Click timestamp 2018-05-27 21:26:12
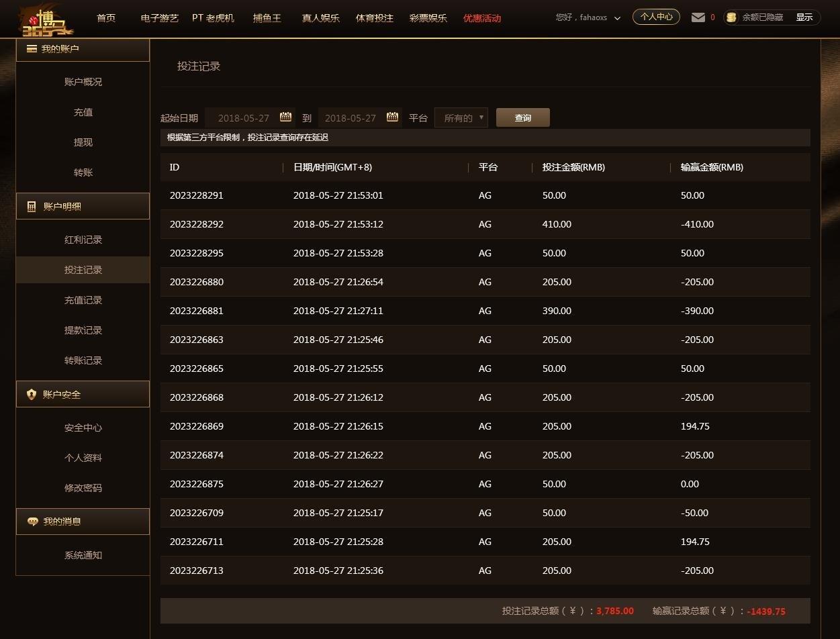This screenshot has height=639, width=840. tap(338, 397)
